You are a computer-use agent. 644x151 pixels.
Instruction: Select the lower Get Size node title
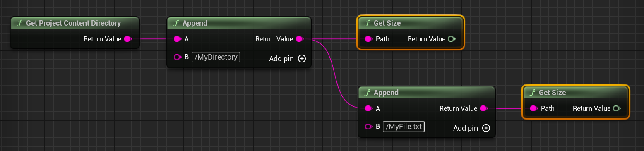(552, 93)
